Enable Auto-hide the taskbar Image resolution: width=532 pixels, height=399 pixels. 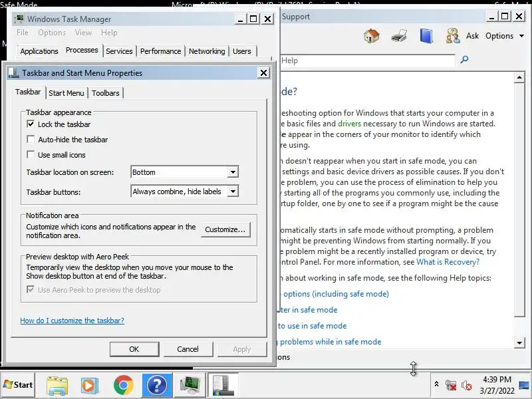coord(31,140)
